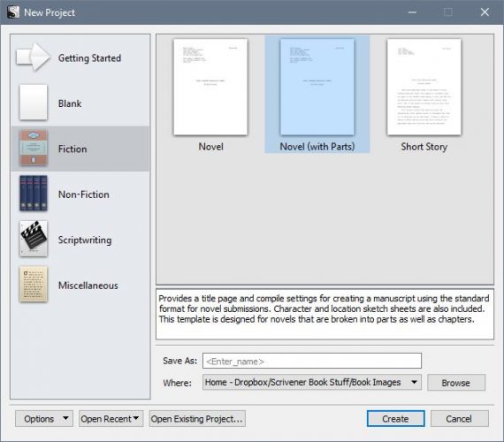The width and height of the screenshot is (504, 442).
Task: Choose the Getting Started category label
Action: pos(89,58)
